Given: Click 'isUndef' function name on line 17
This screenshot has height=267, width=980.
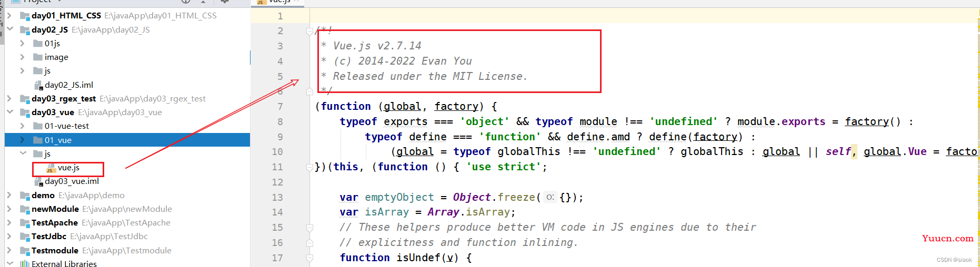Looking at the screenshot, I should (418, 258).
